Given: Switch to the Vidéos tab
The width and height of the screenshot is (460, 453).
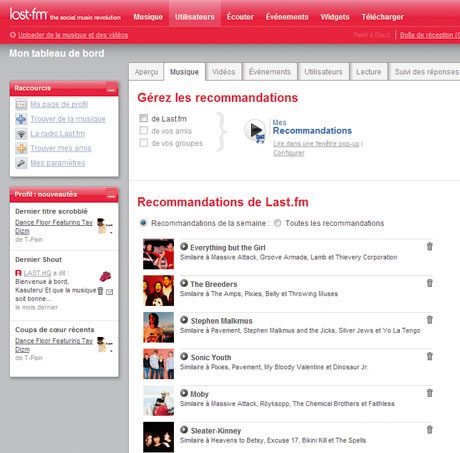Looking at the screenshot, I should pos(223,72).
